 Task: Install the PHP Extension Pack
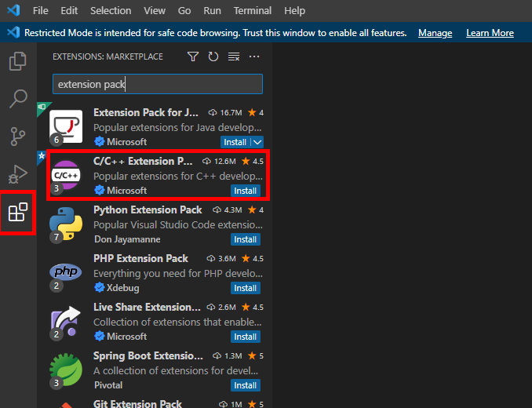[246, 288]
